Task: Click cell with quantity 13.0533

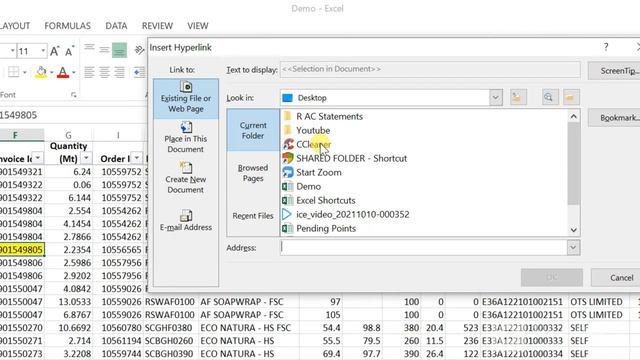Action: 69,302
